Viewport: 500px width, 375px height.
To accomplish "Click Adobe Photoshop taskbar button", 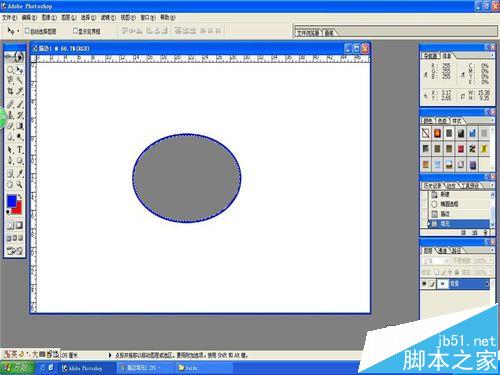I will pyautogui.click(x=86, y=368).
